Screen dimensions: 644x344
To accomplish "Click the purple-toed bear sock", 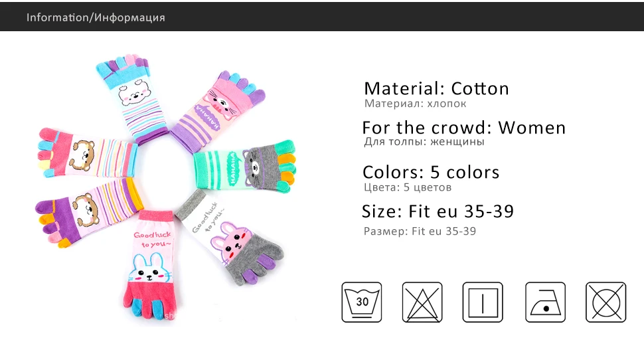I will (x=88, y=213).
